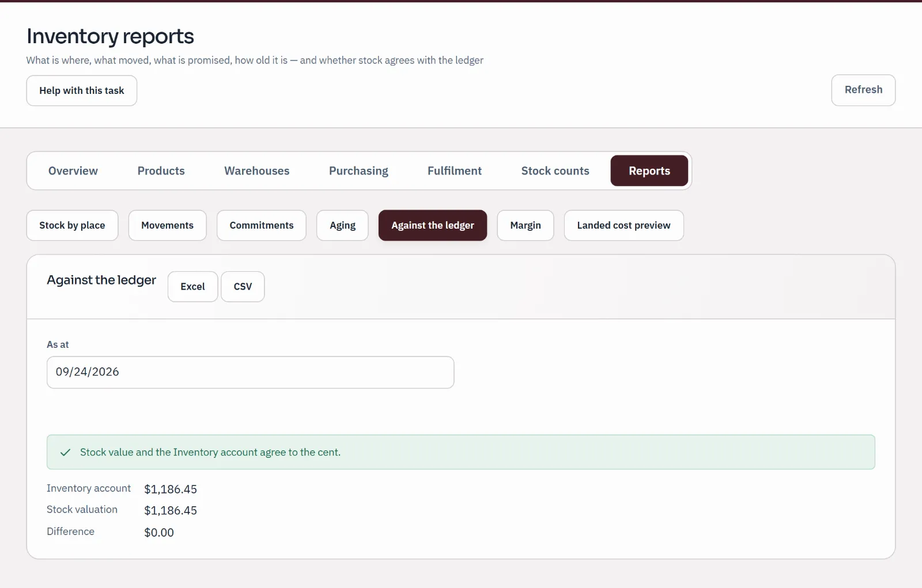Export the ledger report to Excel
Image resolution: width=922 pixels, height=588 pixels.
(192, 287)
